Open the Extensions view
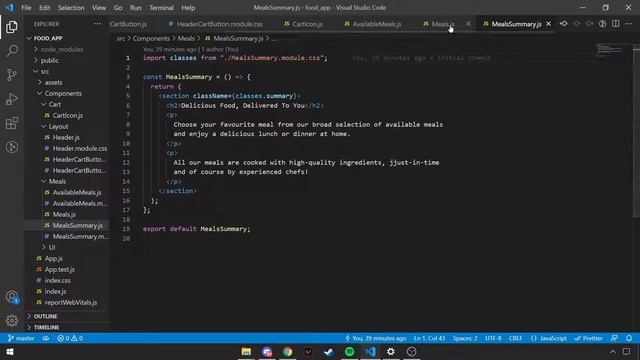This screenshot has height=360, width=640. 12,123
